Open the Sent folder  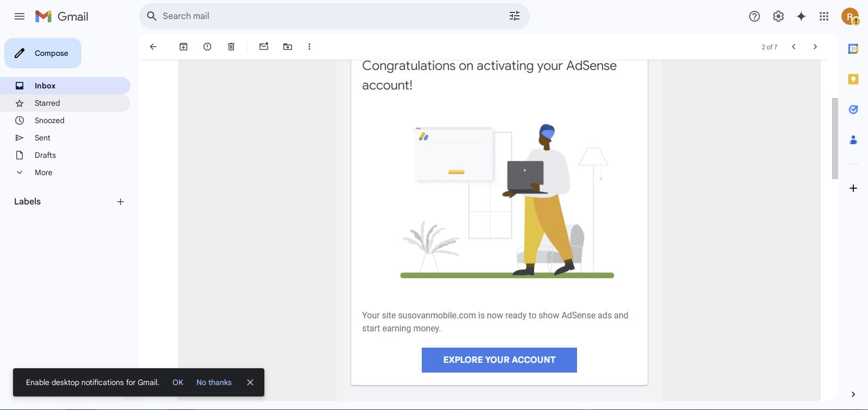pos(65,138)
